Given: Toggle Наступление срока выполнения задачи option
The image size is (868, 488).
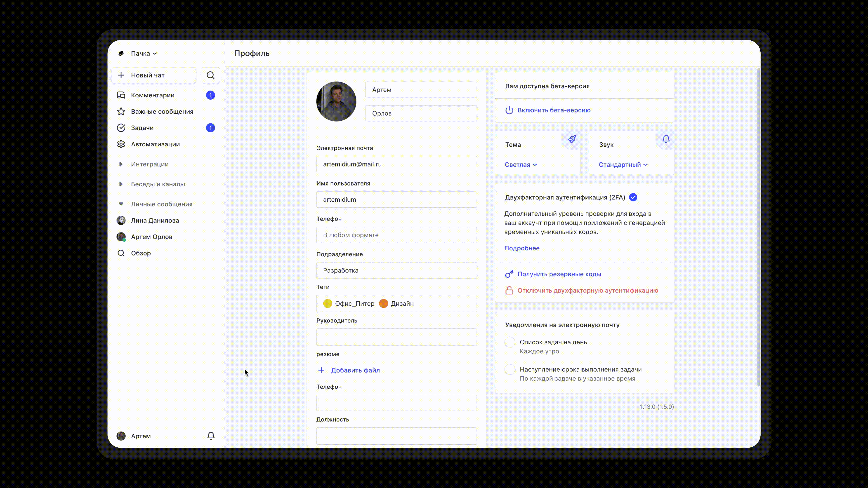Looking at the screenshot, I should (x=509, y=369).
